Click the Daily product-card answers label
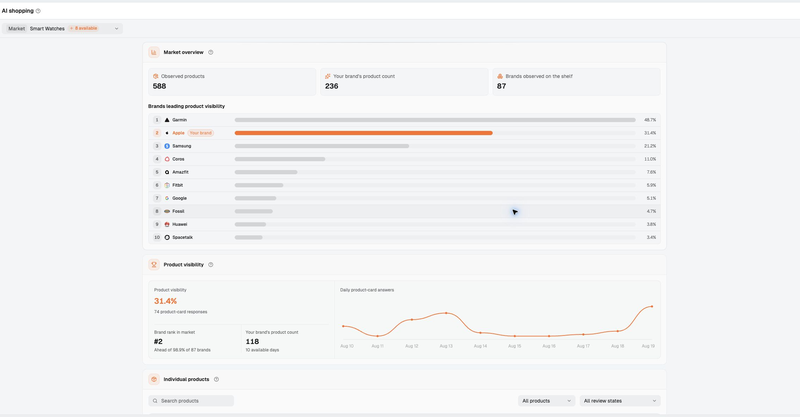The image size is (800, 417). [x=367, y=290]
